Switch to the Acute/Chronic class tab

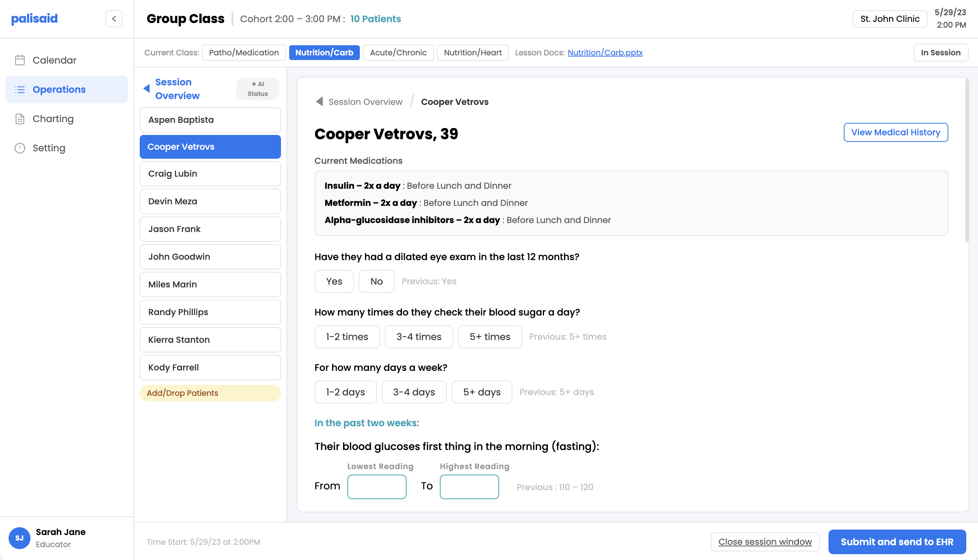[398, 53]
